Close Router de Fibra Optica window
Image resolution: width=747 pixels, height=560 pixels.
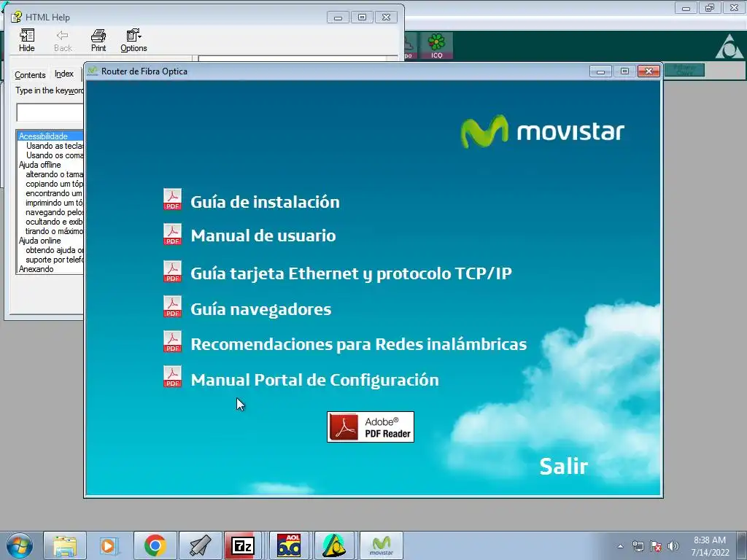pos(649,71)
